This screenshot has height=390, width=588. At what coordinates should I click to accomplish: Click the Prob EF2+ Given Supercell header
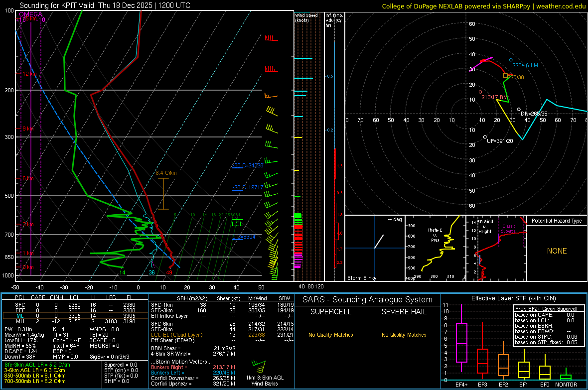pyautogui.click(x=546, y=309)
